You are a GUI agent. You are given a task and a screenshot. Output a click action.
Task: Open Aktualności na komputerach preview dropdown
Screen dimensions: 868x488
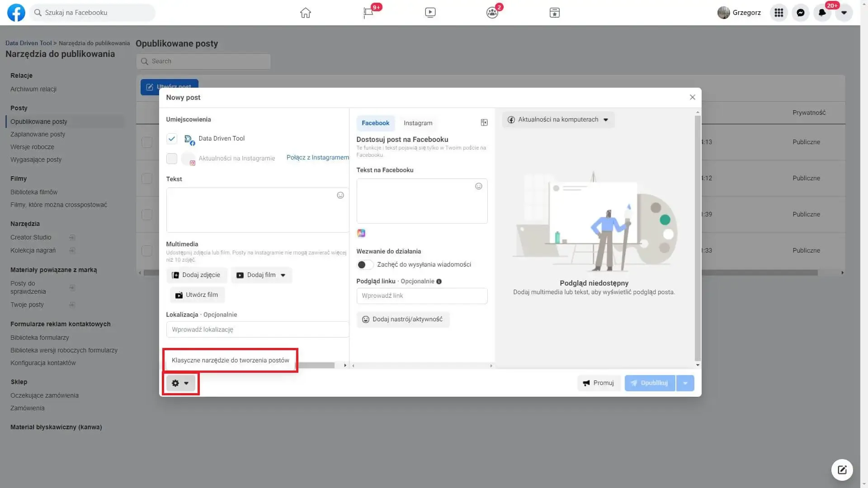tap(558, 120)
